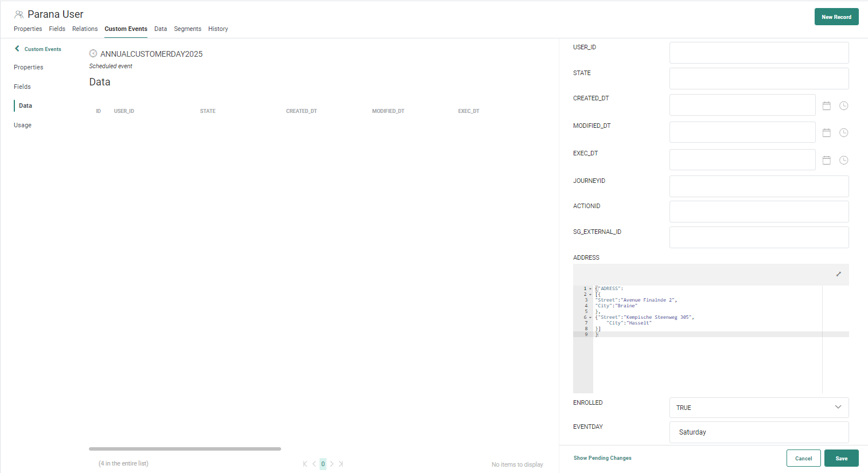Image resolution: width=868 pixels, height=473 pixels.
Task: Click the horizontal scrollbar under the data grid
Action: (185, 449)
